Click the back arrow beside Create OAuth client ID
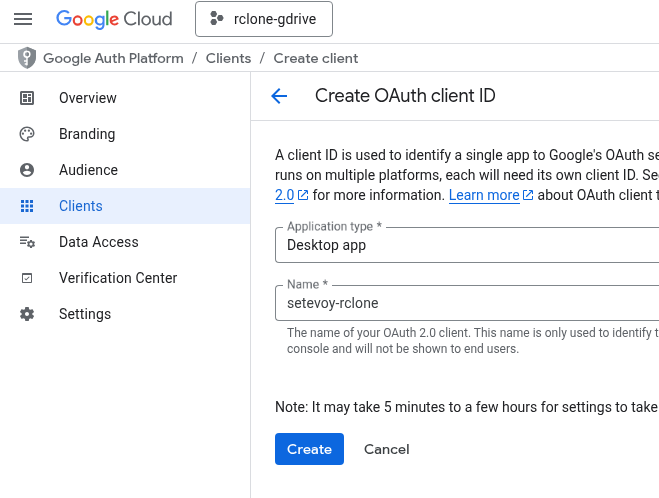The width and height of the screenshot is (659, 498). (x=279, y=96)
